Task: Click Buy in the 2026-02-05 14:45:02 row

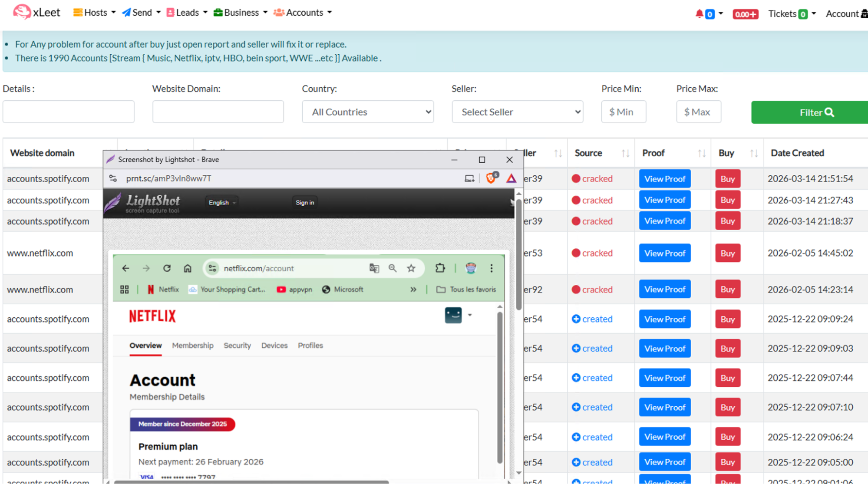Action: (728, 253)
